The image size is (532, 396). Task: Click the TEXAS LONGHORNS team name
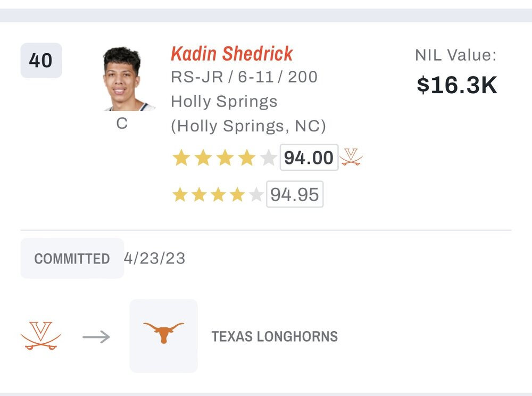[275, 336]
